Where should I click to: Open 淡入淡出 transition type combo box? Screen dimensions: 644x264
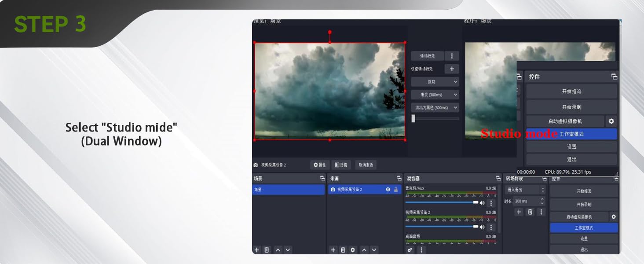525,190
